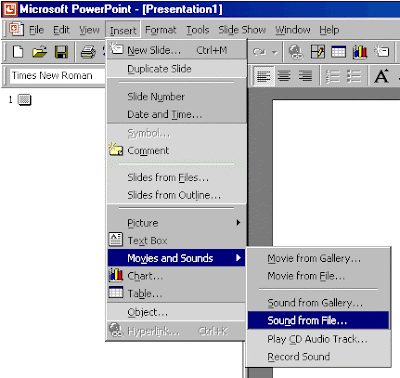Image resolution: width=400 pixels, height=378 pixels.
Task: Click the Insert Hyperlink globe toolbar icon
Action: pos(296,52)
